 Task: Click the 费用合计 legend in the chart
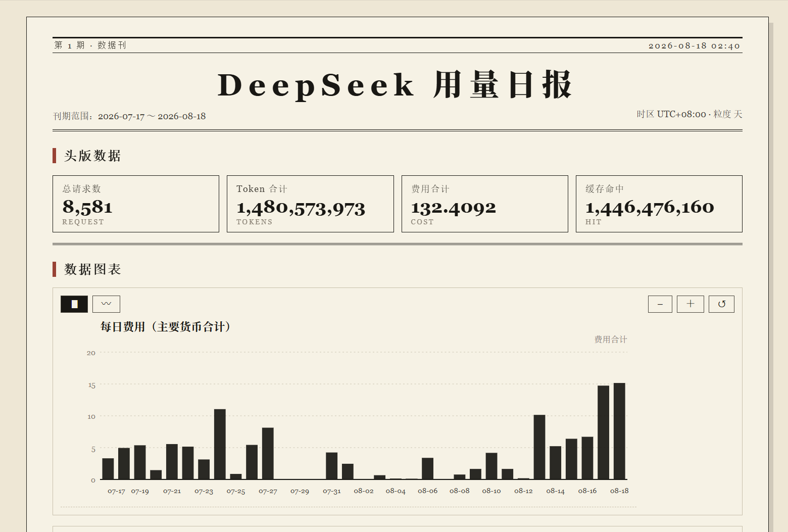(x=611, y=340)
